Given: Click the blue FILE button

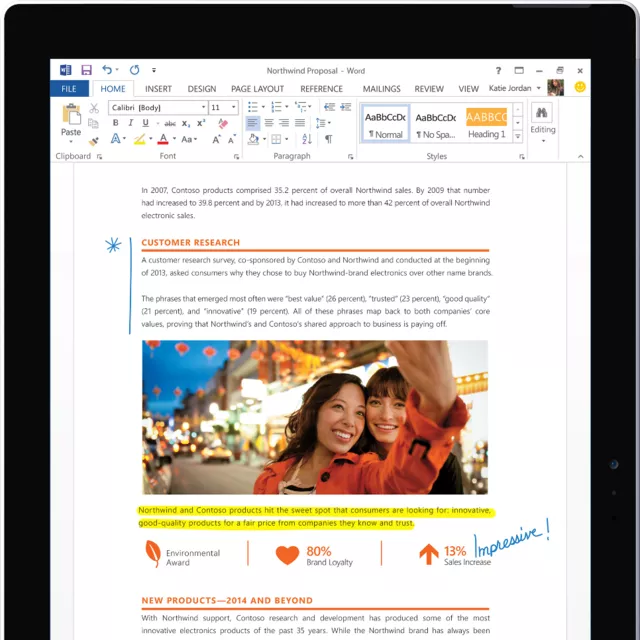Looking at the screenshot, I should click(x=69, y=89).
